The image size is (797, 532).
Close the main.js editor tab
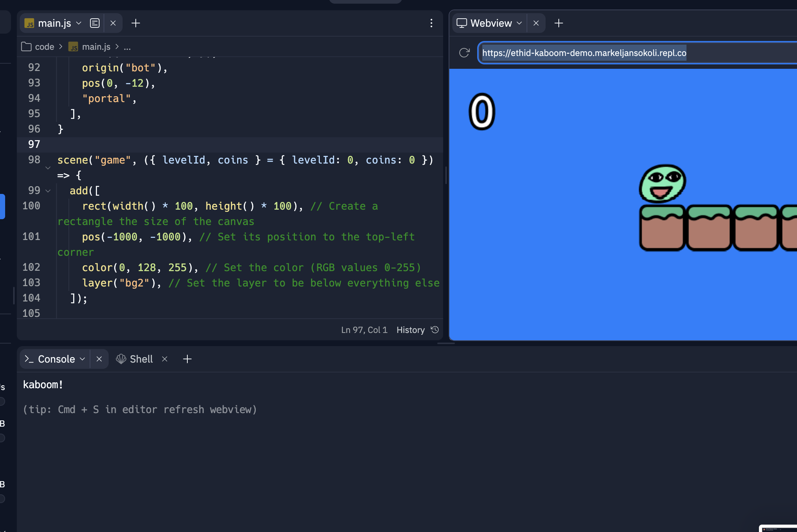coord(113,23)
